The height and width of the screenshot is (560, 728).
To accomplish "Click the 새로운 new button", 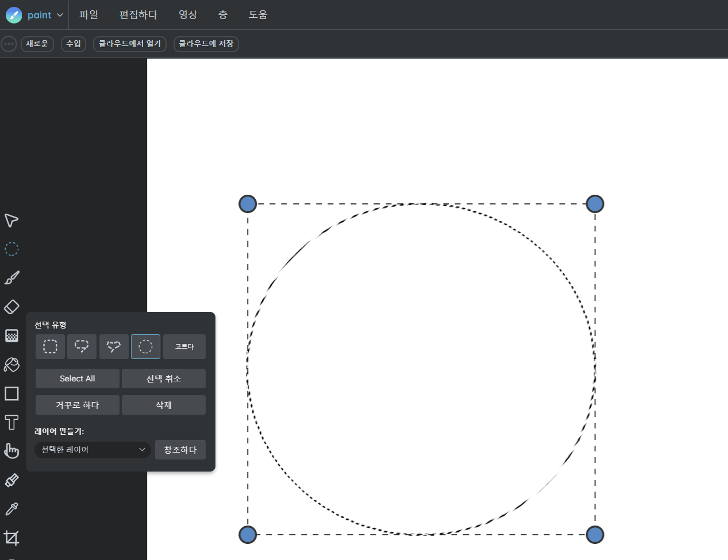I will click(37, 44).
